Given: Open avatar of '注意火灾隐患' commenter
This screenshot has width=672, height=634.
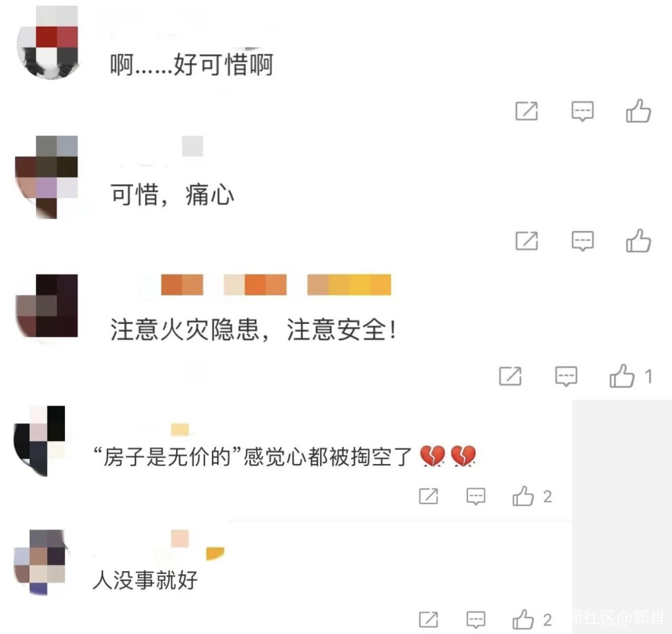Looking at the screenshot, I should tap(46, 306).
